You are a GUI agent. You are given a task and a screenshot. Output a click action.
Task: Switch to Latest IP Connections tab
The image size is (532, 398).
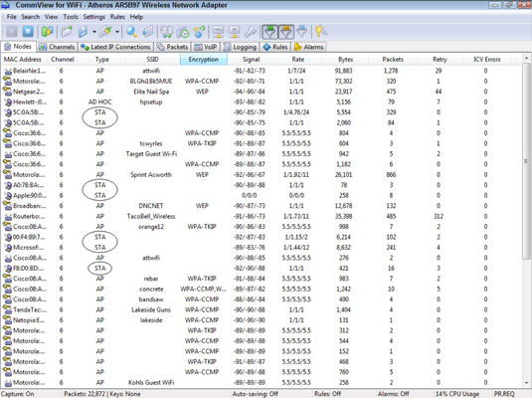tap(115, 47)
